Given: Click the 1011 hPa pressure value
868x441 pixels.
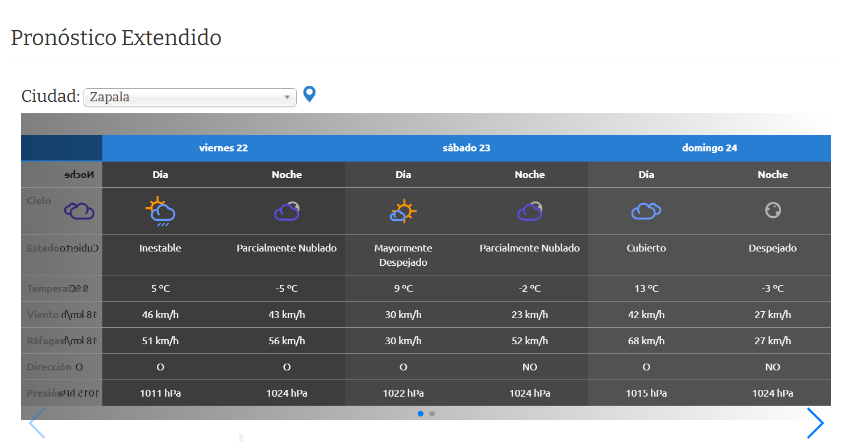Looking at the screenshot, I should [x=160, y=393].
